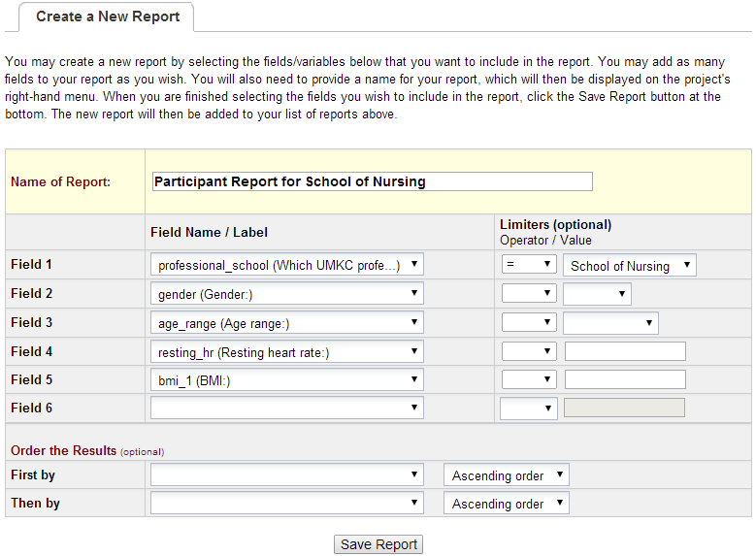Image resolution: width=756 pixels, height=556 pixels.
Task: Open the empty Field 6 field name dropdown
Action: 287,408
